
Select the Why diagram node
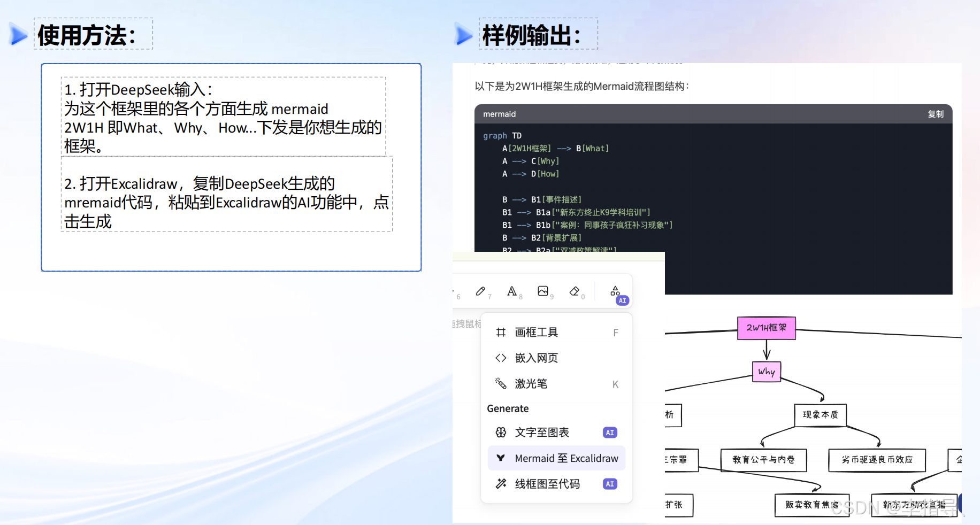coord(767,372)
